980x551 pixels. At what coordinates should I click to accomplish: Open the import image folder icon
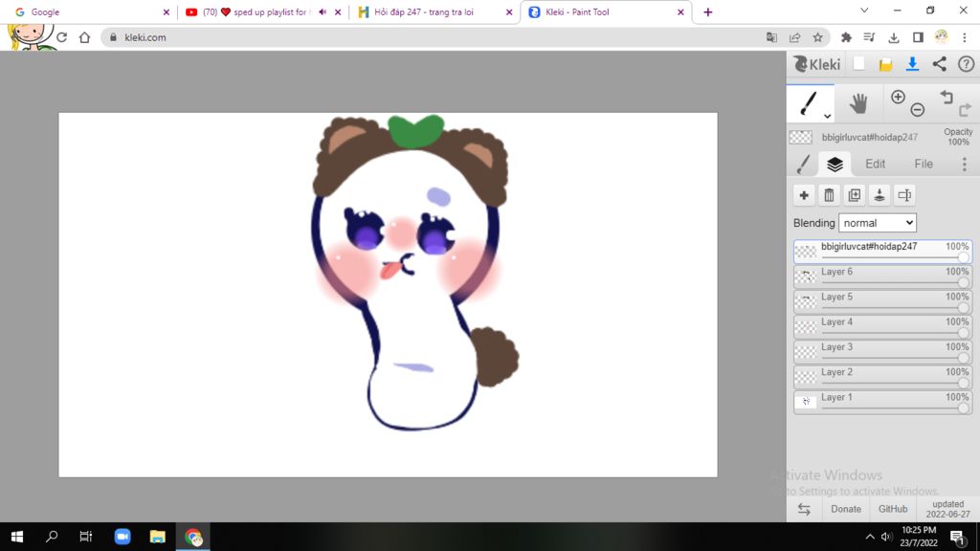tap(885, 64)
